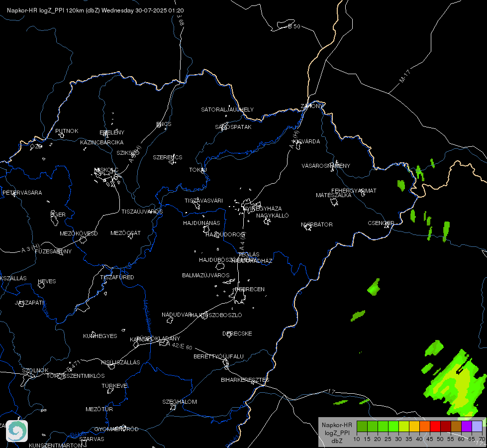
Task: Click the BIHARKERESZTES label
Action: 245,380
